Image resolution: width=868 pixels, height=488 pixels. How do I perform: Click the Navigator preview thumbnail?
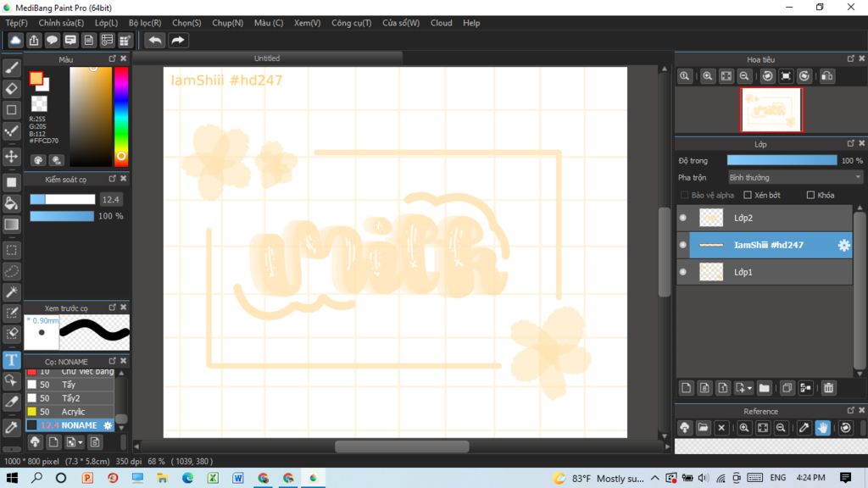tap(771, 109)
